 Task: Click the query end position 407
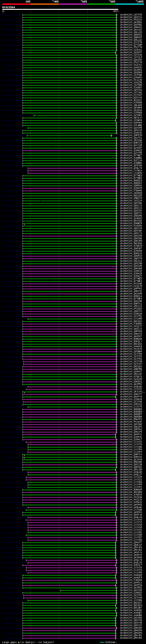(115, 11)
